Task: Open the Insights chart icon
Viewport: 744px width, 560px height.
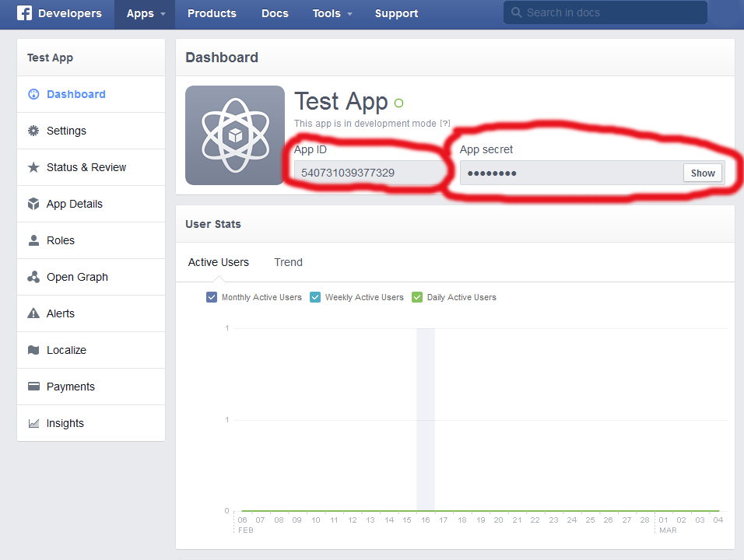Action: point(33,423)
